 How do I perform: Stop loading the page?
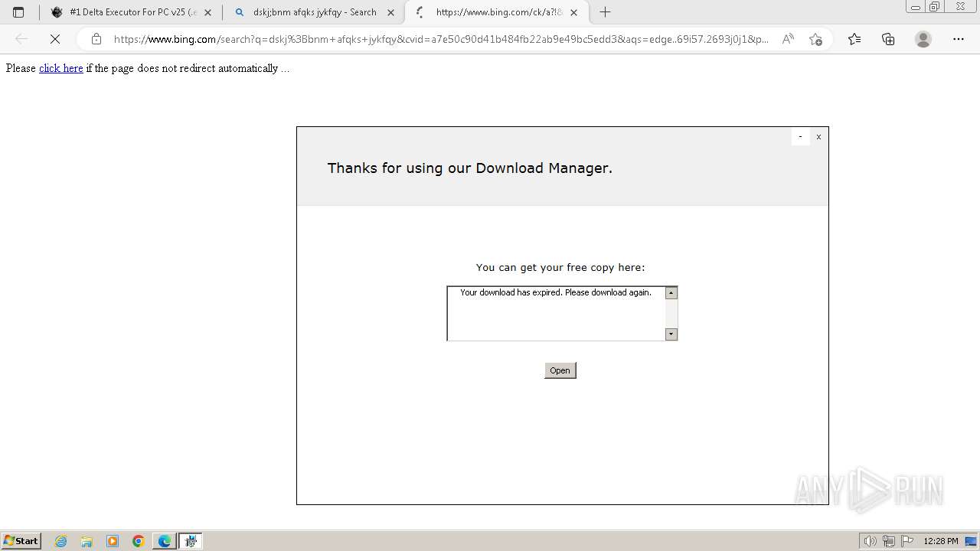click(x=55, y=39)
